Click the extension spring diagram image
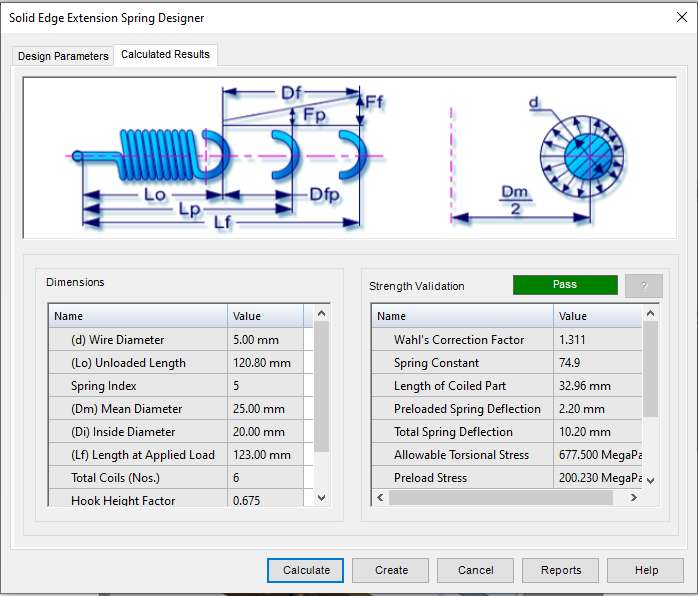The image size is (698, 596). pyautogui.click(x=350, y=158)
